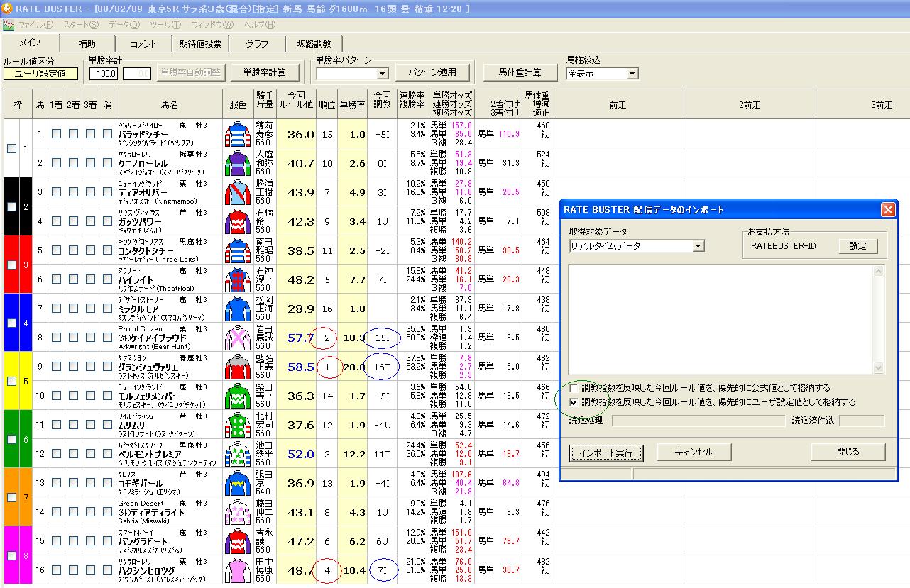This screenshot has height=588, width=910.
Task: Tick the 1着 checkbox for horse 1
Action: tap(56, 134)
